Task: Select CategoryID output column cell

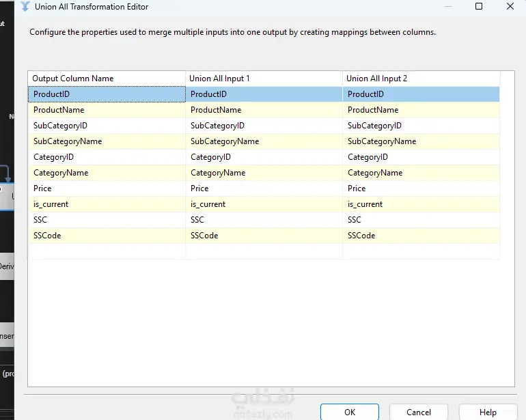Action: click(x=107, y=157)
